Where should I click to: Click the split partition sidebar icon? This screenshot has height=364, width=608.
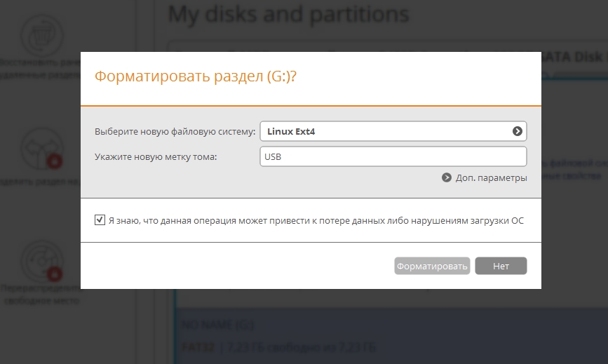(x=42, y=149)
